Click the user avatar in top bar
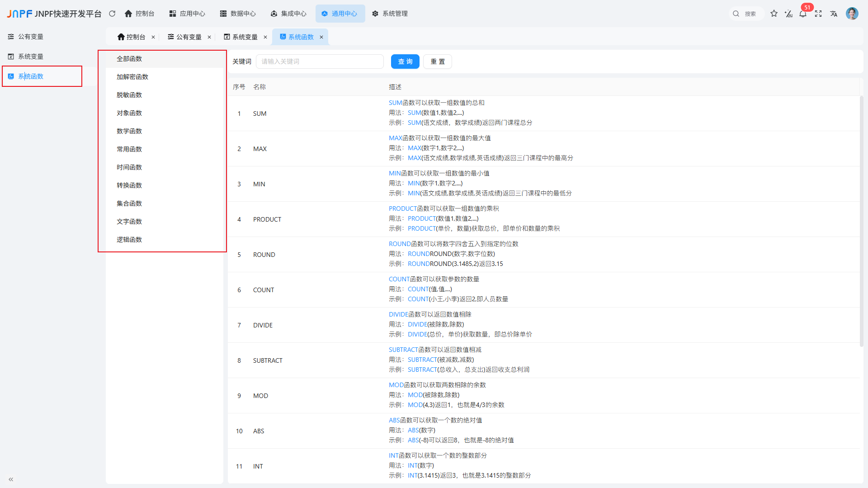 coord(852,14)
